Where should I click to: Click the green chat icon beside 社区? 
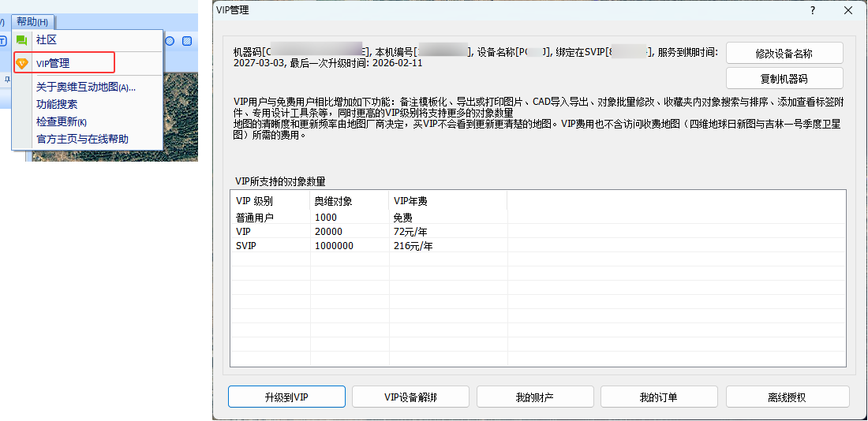pyautogui.click(x=21, y=40)
